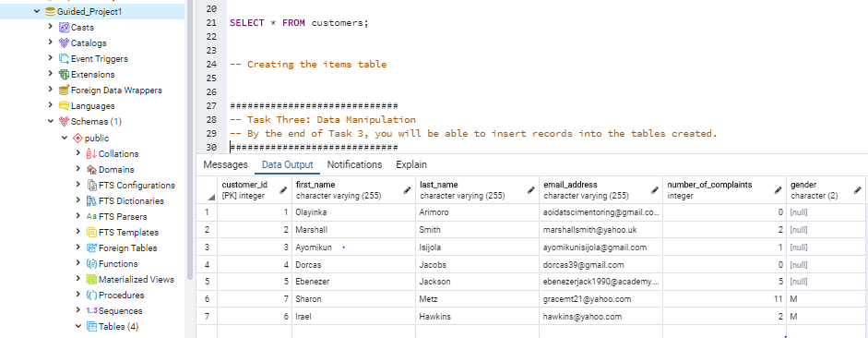
Task: Click SELECT query line in editor
Action: click(x=299, y=23)
